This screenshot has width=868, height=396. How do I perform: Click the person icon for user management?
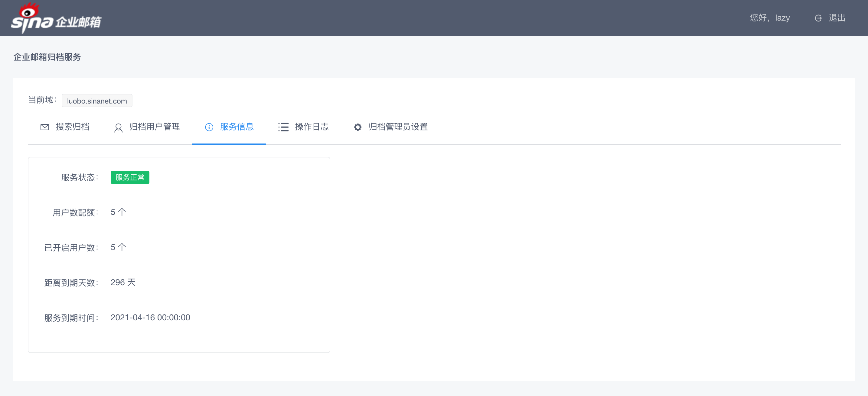tap(118, 127)
